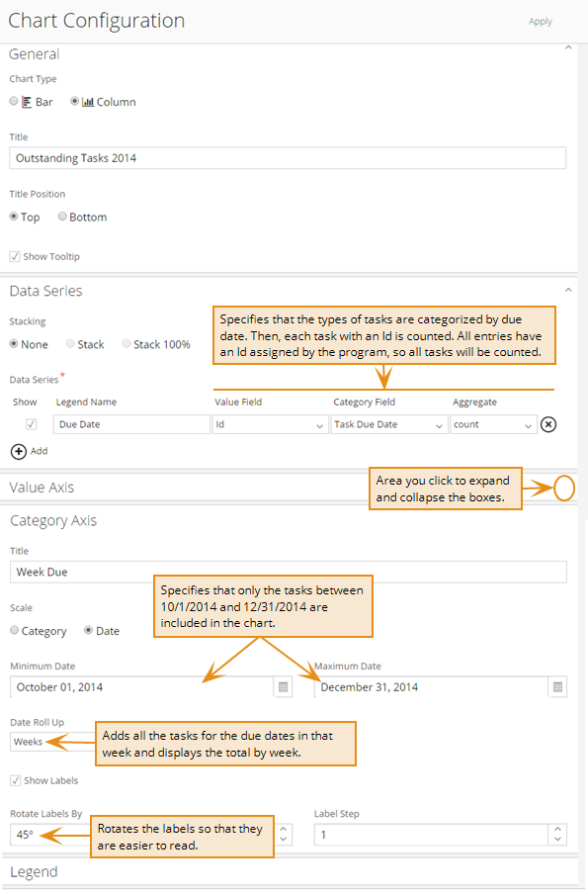Select Date scale option

pyautogui.click(x=88, y=630)
